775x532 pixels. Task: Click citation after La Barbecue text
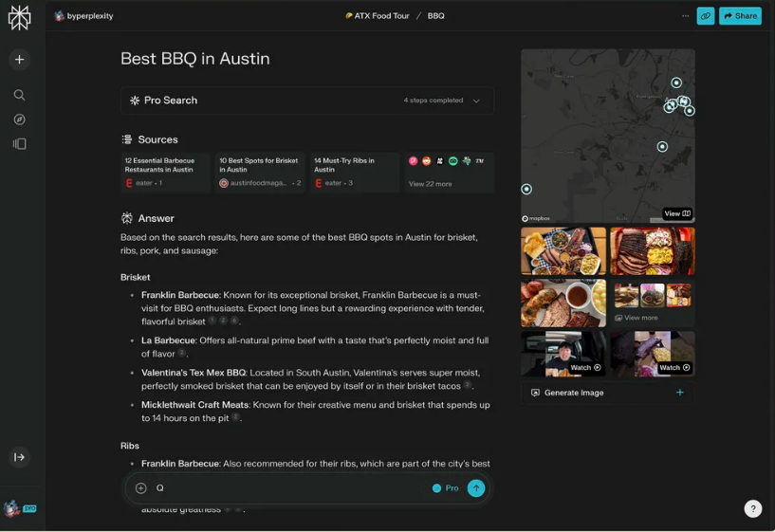coord(181,353)
